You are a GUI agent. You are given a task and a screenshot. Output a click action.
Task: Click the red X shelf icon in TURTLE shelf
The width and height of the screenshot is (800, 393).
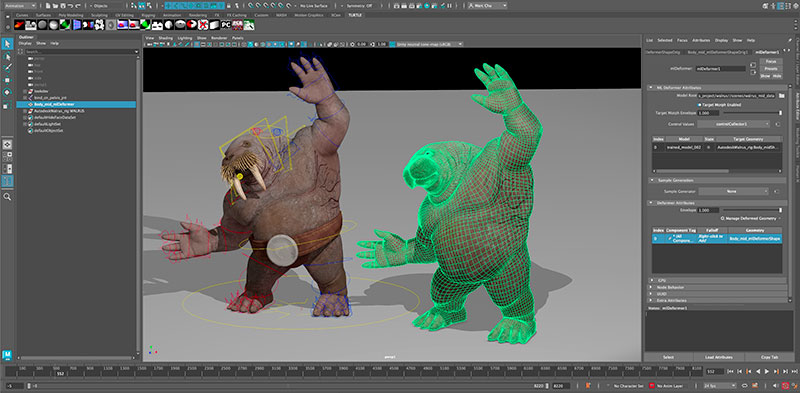tap(204, 24)
